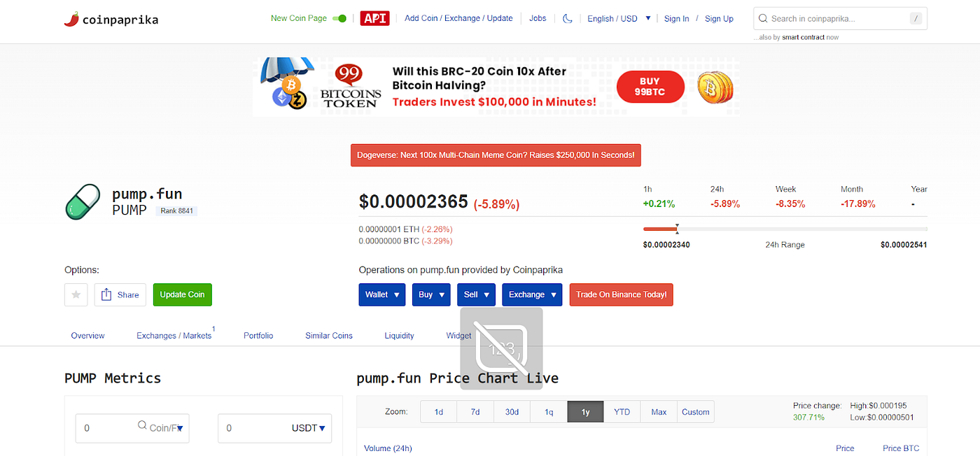980x456 pixels.
Task: Switch to the Portfolio tab
Action: [258, 336]
